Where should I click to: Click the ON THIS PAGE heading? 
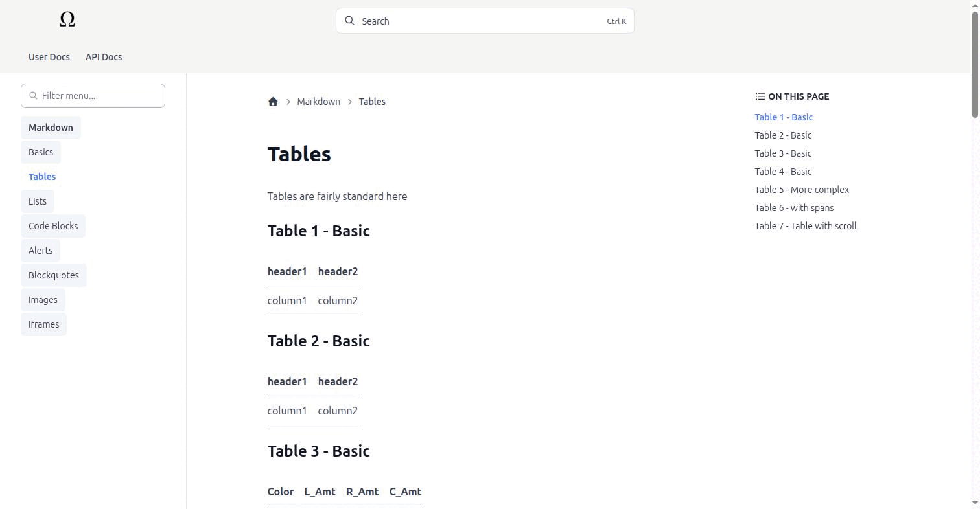click(x=799, y=96)
